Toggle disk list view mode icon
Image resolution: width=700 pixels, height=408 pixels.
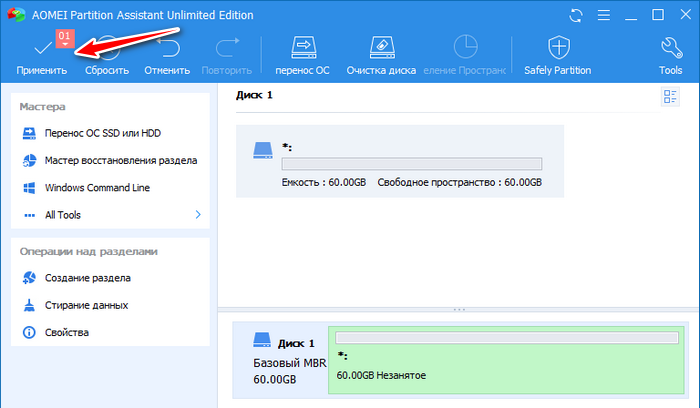click(670, 96)
